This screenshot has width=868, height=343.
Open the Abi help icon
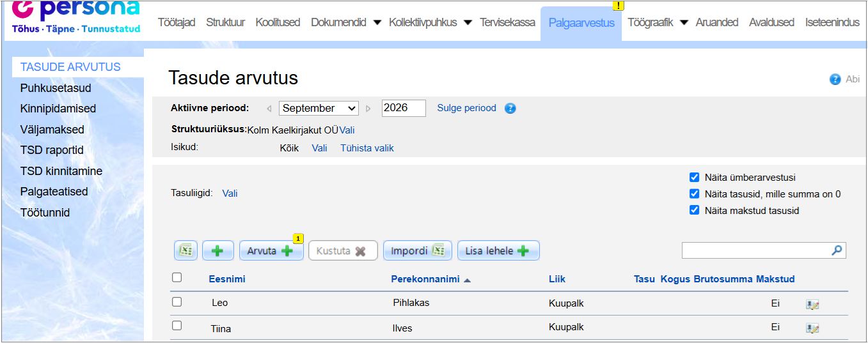point(835,79)
